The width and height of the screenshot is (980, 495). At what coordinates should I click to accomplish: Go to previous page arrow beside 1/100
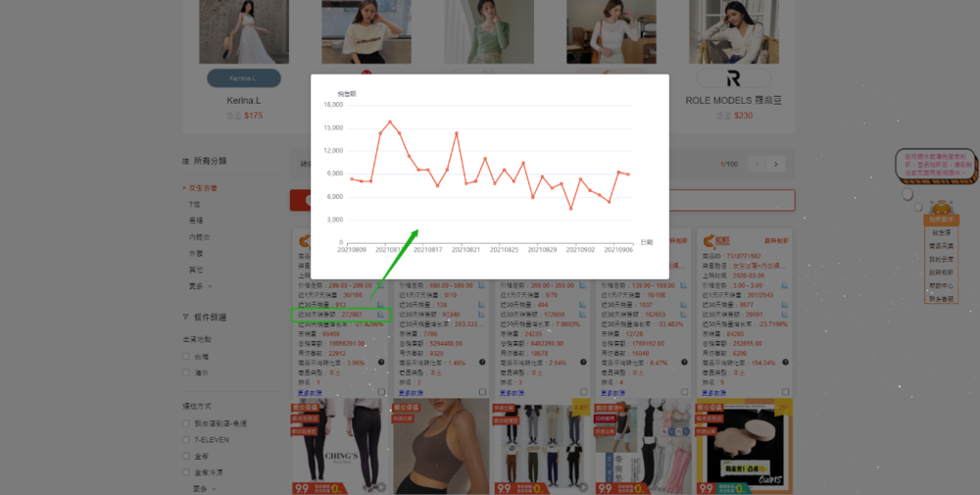(757, 165)
